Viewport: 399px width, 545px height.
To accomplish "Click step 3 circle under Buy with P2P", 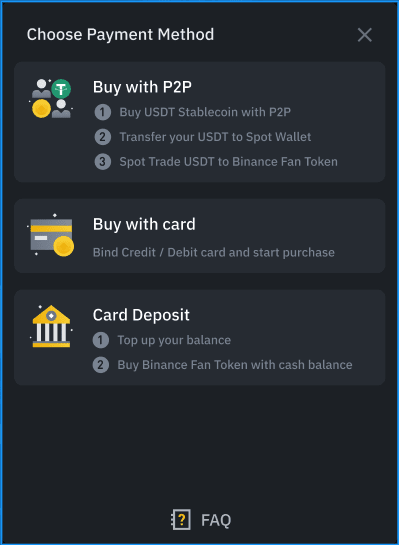I will (103, 162).
